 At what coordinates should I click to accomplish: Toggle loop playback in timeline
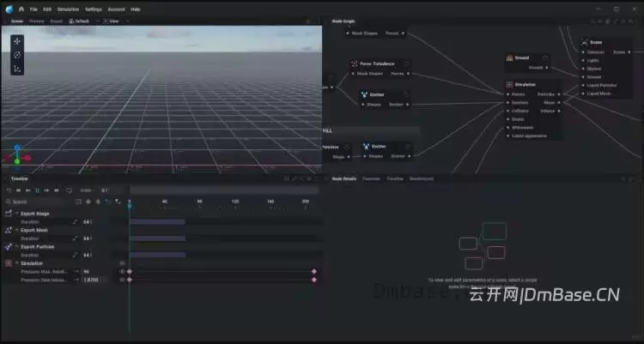tap(69, 190)
